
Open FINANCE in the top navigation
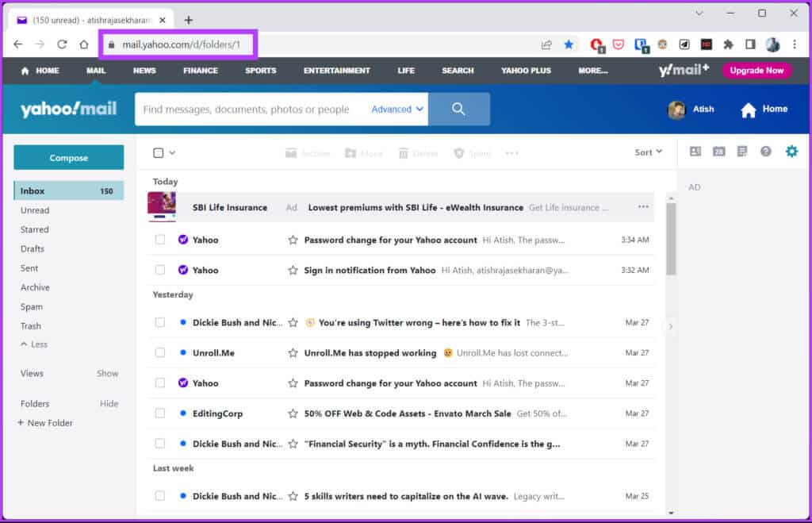[201, 71]
